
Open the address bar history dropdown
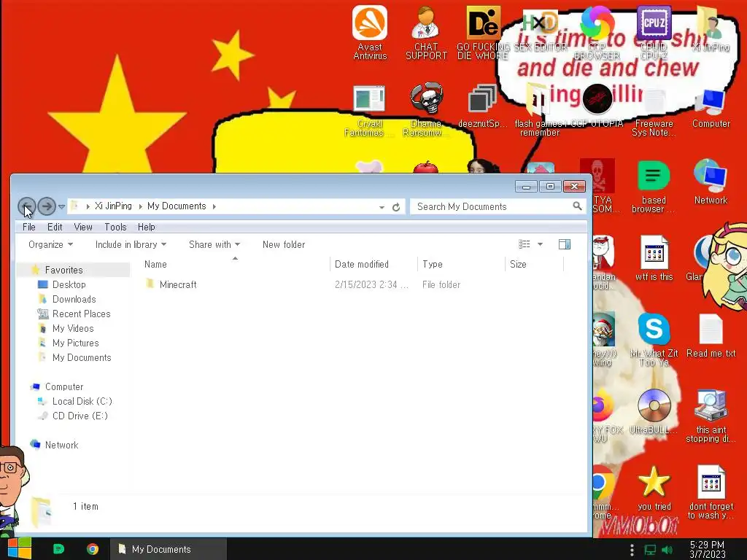pos(382,207)
